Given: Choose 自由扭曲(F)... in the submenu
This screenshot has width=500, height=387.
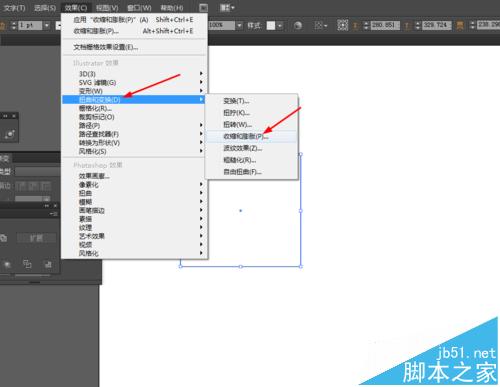Looking at the screenshot, I should [x=251, y=172].
